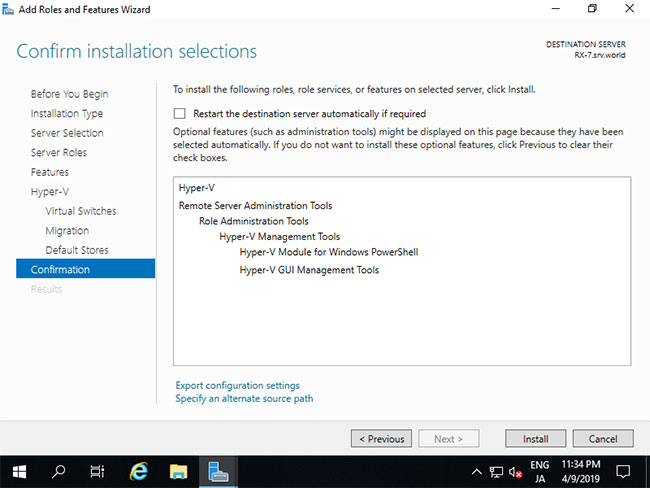Click the ENG JA language indicator
650x488 pixels.
click(x=540, y=471)
